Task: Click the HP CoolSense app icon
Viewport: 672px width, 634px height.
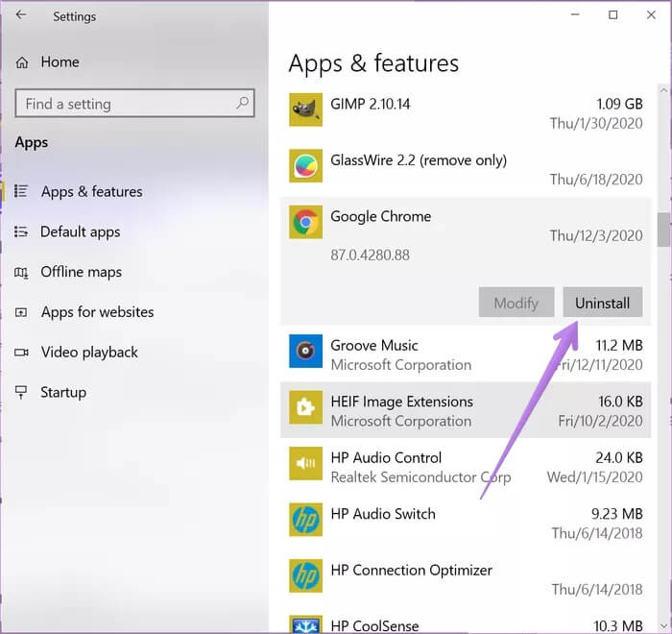Action: click(305, 624)
